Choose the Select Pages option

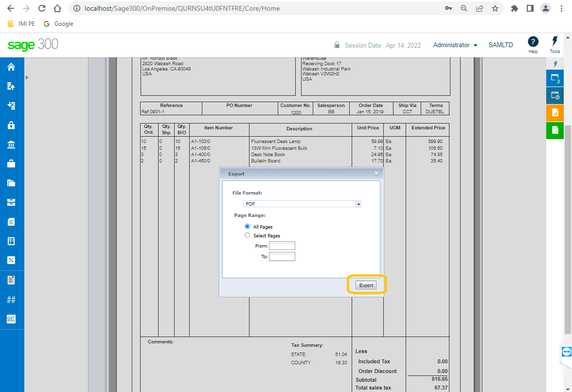click(x=247, y=235)
